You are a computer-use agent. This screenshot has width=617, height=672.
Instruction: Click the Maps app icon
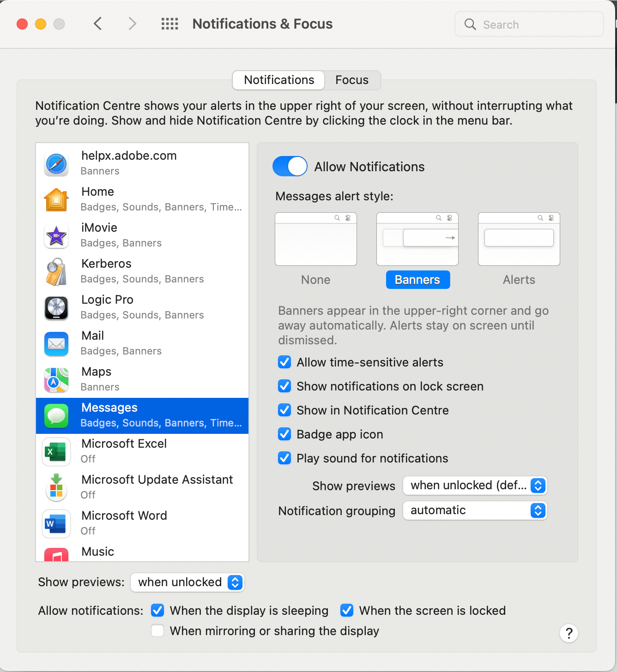tap(56, 379)
